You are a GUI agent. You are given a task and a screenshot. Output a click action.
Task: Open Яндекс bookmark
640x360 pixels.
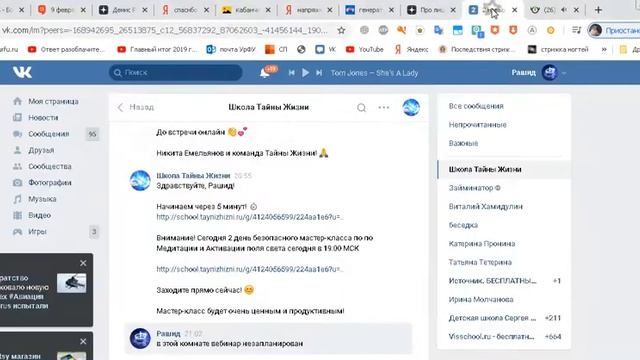pos(412,49)
